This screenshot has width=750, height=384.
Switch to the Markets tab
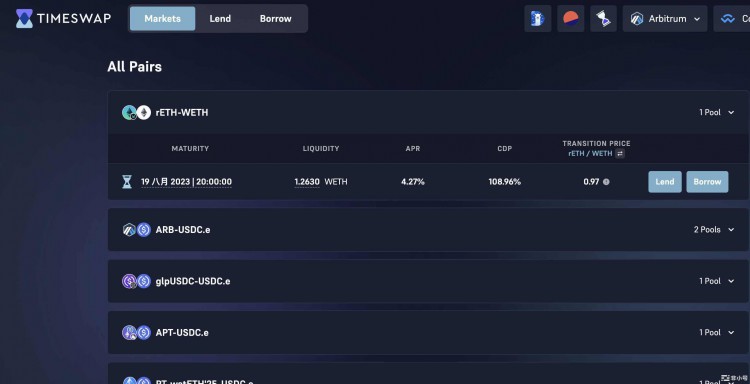163,19
